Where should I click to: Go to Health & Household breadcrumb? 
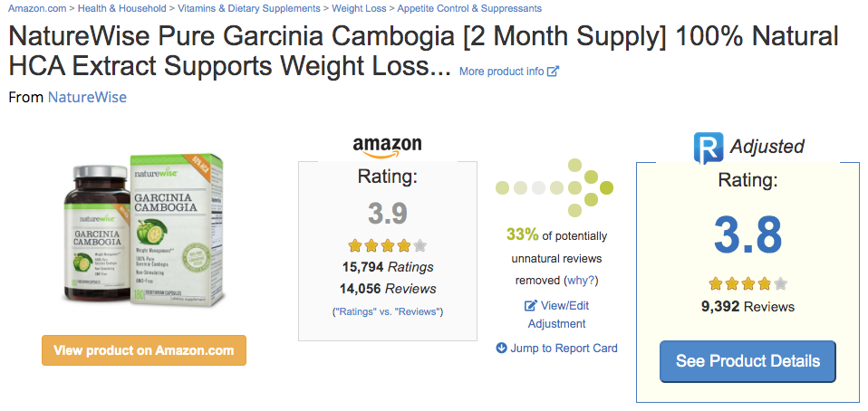(121, 8)
